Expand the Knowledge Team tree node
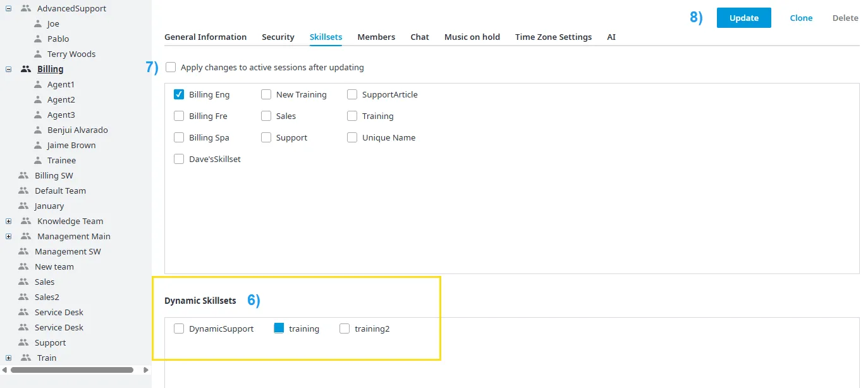The image size is (868, 388). (8, 221)
